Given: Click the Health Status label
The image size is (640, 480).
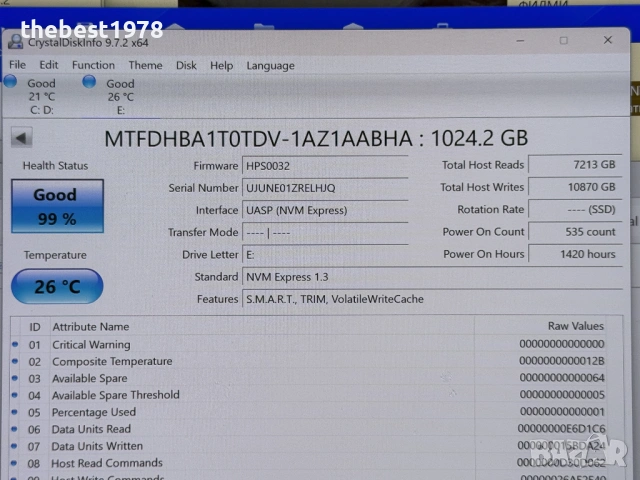Looking at the screenshot, I should coord(56,166).
